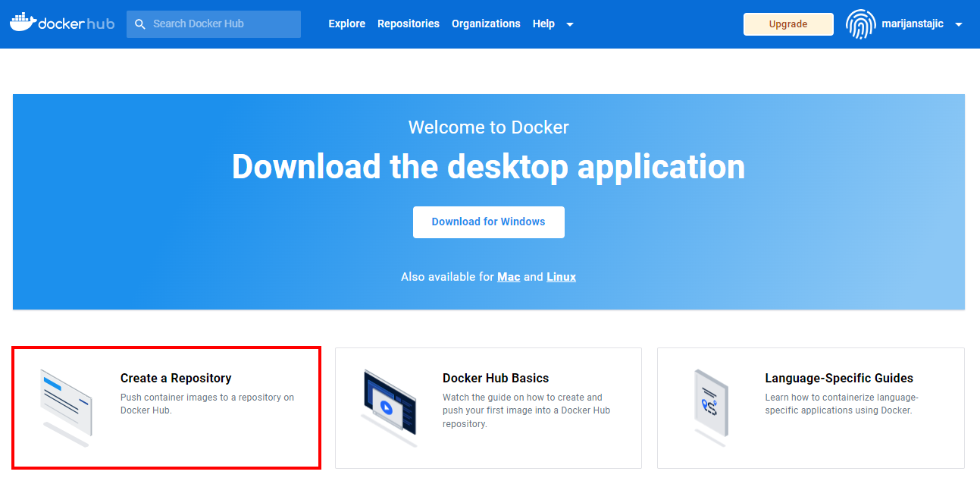This screenshot has height=481, width=980.
Task: Go to Repositories in the navigation bar
Action: [409, 24]
